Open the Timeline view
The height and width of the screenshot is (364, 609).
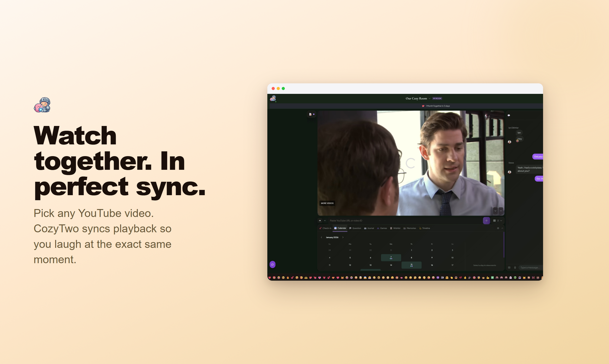pyautogui.click(x=425, y=228)
